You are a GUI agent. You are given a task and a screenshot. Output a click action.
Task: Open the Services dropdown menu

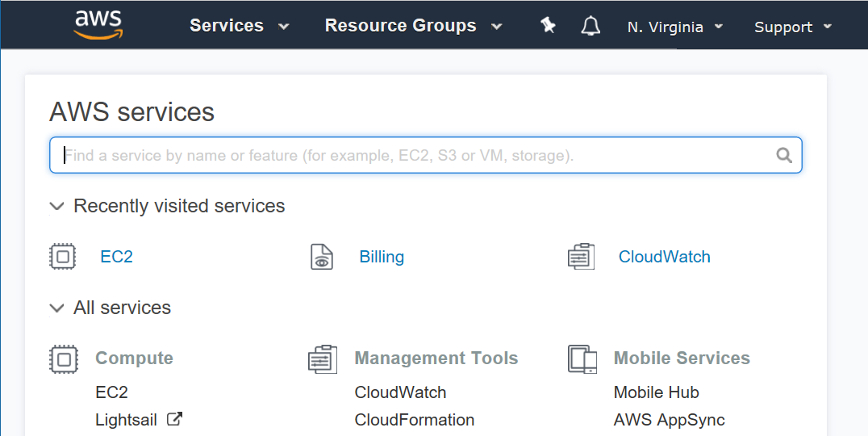tap(239, 26)
